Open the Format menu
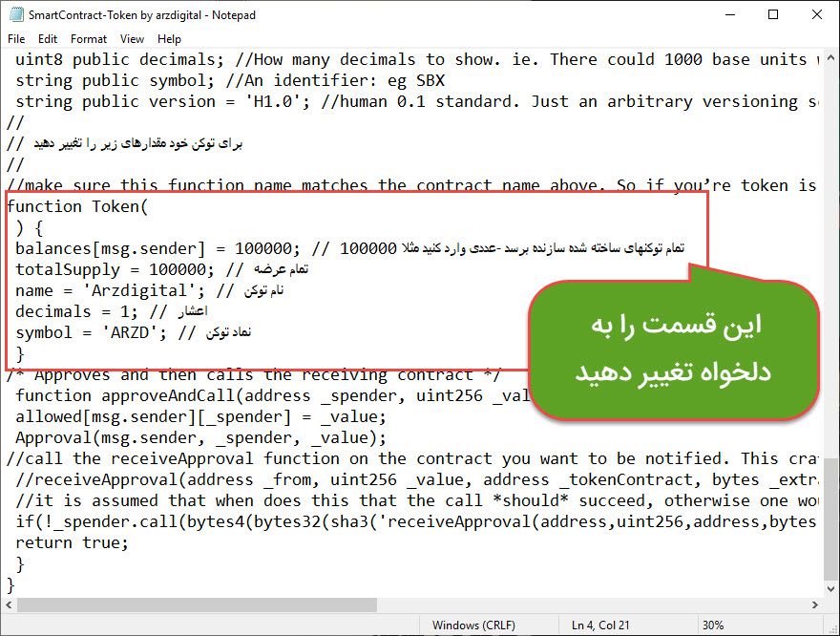This screenshot has height=636, width=840. coord(89,39)
